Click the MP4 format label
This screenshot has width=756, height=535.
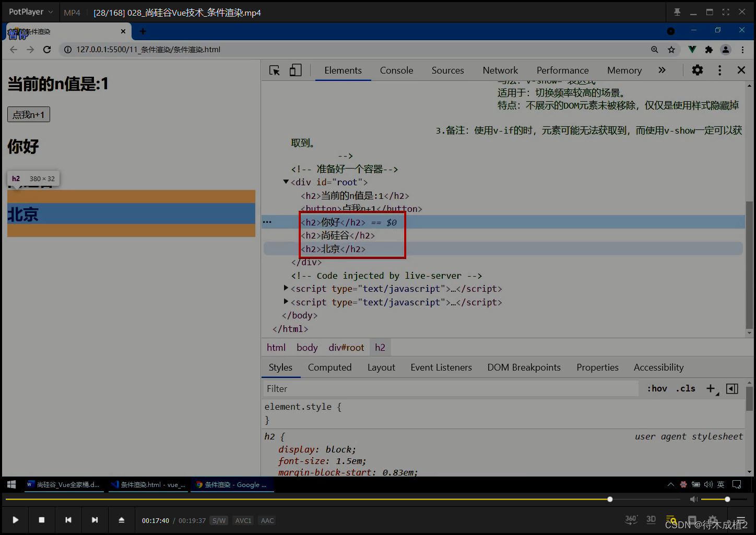pos(72,13)
